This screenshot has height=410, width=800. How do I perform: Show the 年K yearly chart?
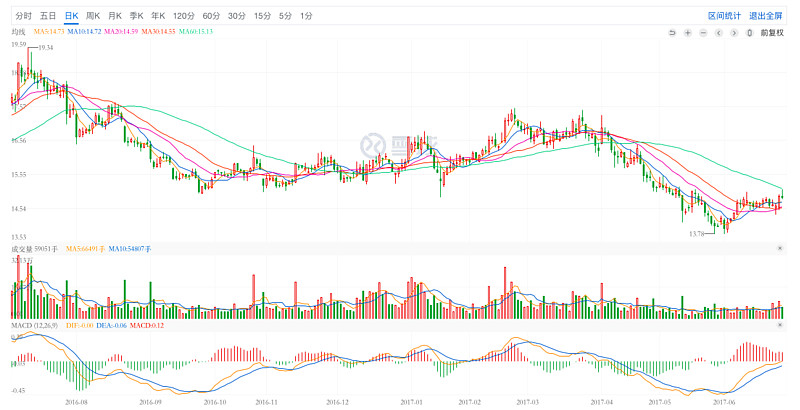[159, 16]
